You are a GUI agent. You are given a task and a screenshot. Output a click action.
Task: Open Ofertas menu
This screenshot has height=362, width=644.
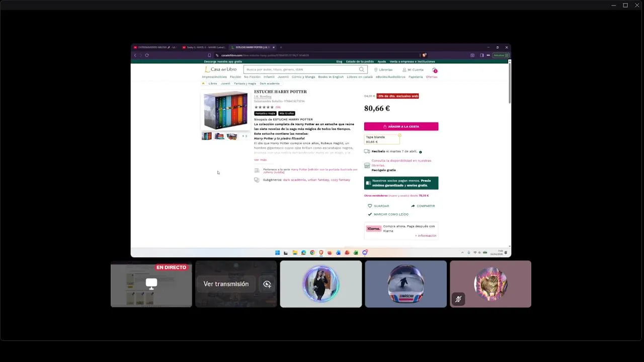(432, 77)
